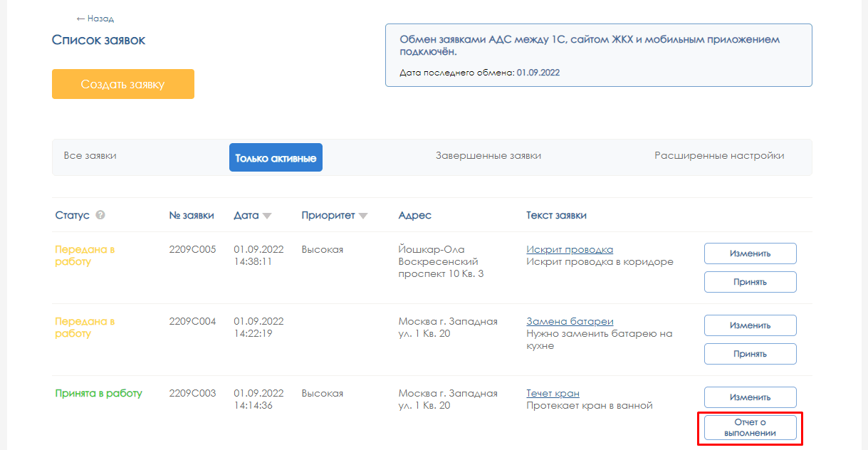868x450 pixels.
Task: Click the Статус column header
Action: tap(73, 215)
